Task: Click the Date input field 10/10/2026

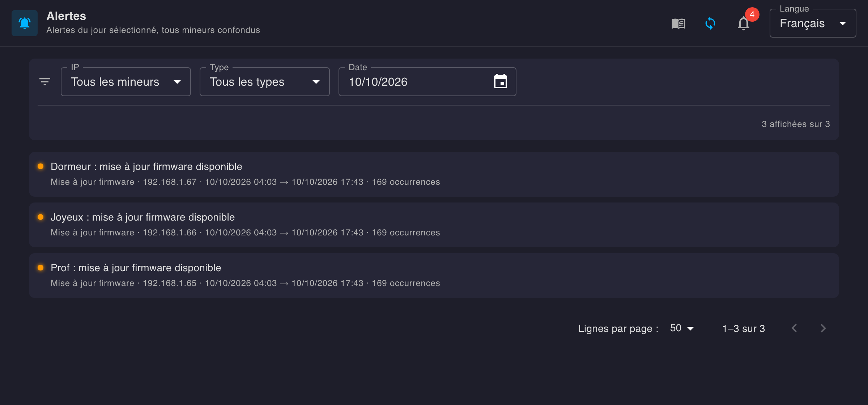Action: pos(427,82)
